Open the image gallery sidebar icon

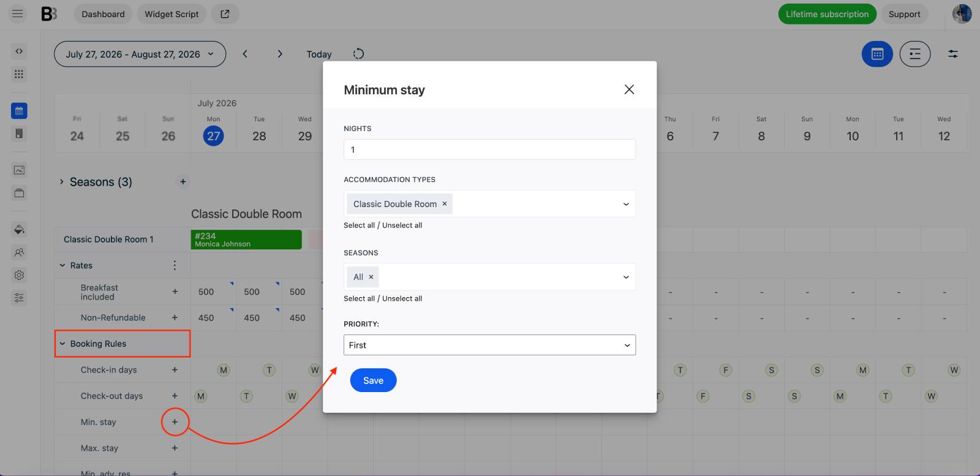[19, 170]
